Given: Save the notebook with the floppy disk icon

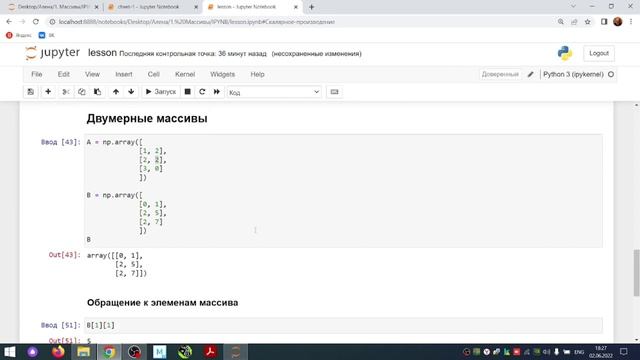Looking at the screenshot, I should pos(31,92).
